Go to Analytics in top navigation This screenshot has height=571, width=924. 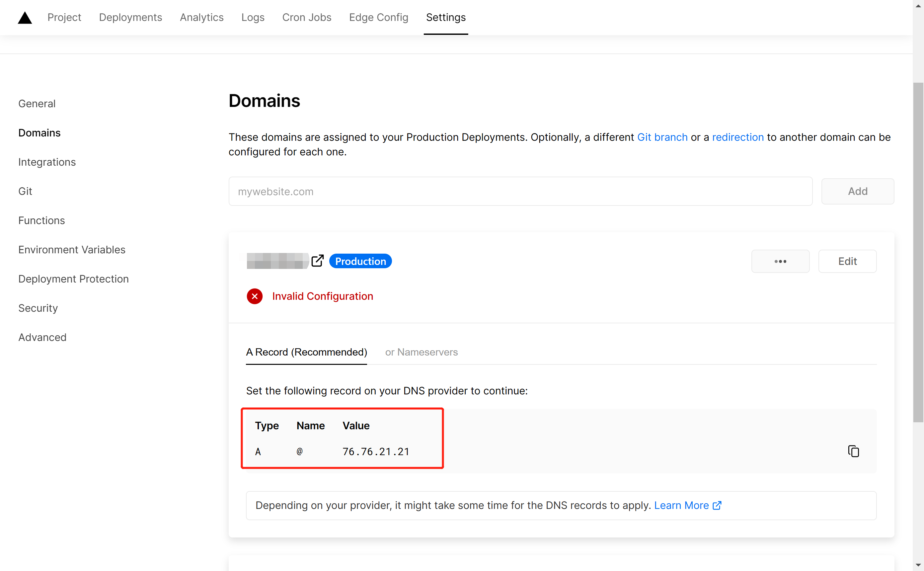tap(201, 17)
